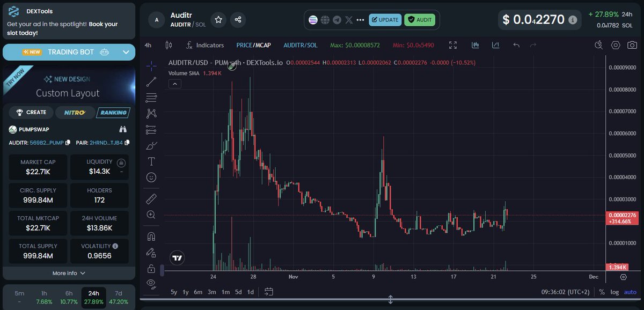Viewport: 644px width, 310px height.
Task: Take a chart snapshot with camera icon
Action: [x=632, y=45]
